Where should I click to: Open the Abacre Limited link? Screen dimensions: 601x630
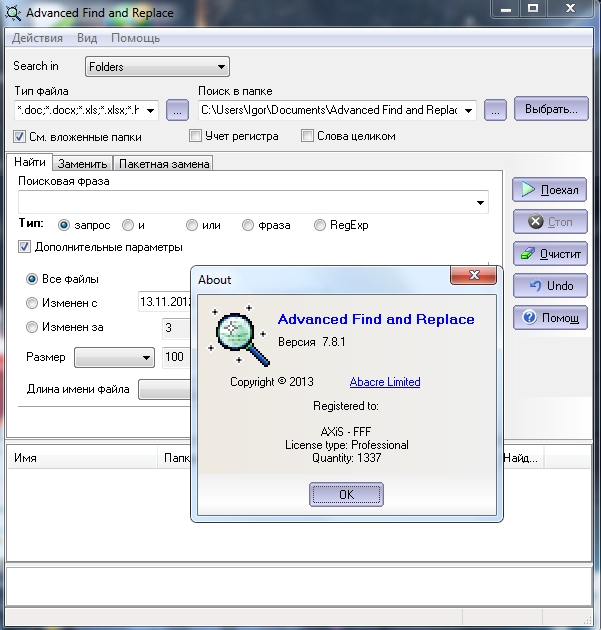(x=385, y=382)
